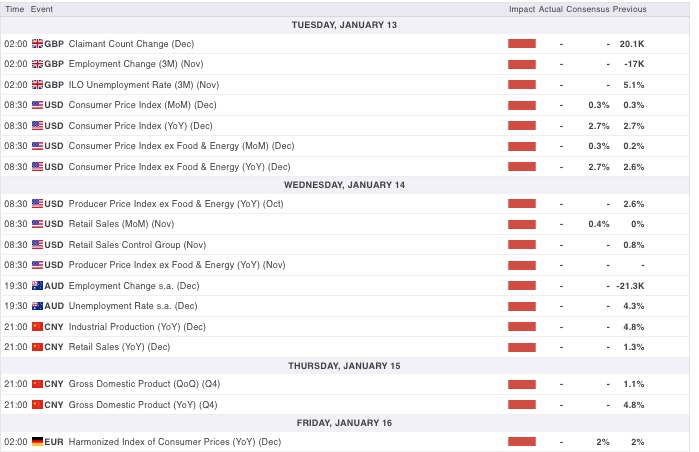Click the 1.1% previous value for GDP (QoQ)

[634, 384]
